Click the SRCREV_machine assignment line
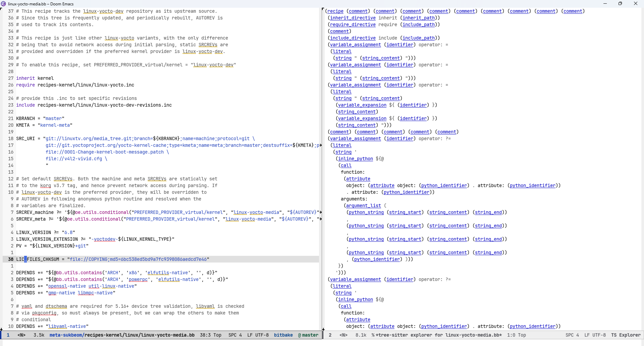The image size is (644, 346). pos(169,212)
